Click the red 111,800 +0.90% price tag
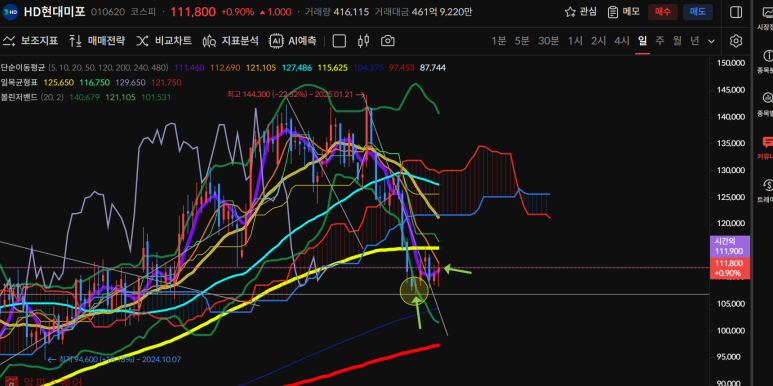The height and width of the screenshot is (386, 773). click(730, 268)
